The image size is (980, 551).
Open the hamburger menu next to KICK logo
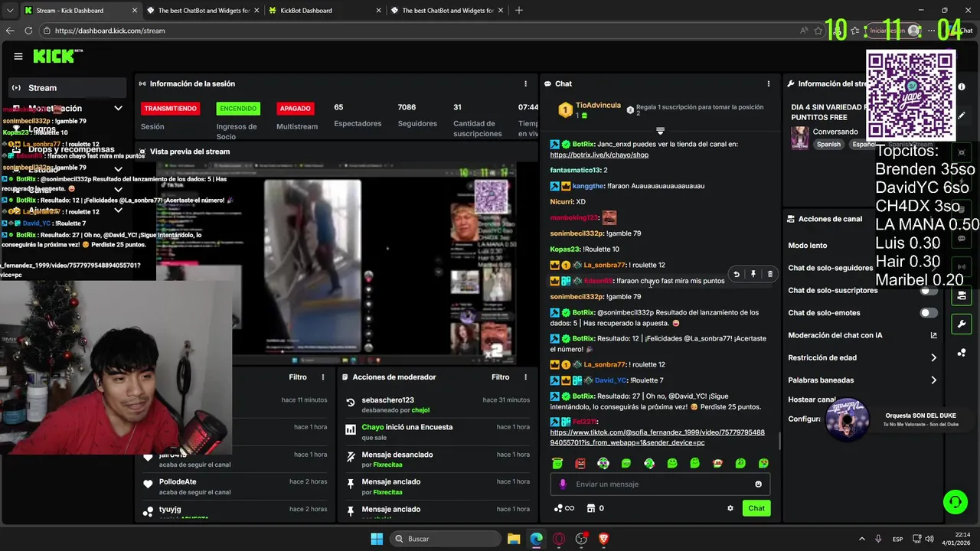18,56
